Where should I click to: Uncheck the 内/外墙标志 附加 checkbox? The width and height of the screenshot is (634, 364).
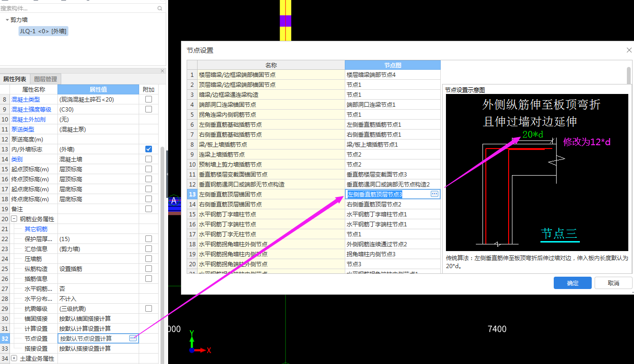click(x=149, y=149)
